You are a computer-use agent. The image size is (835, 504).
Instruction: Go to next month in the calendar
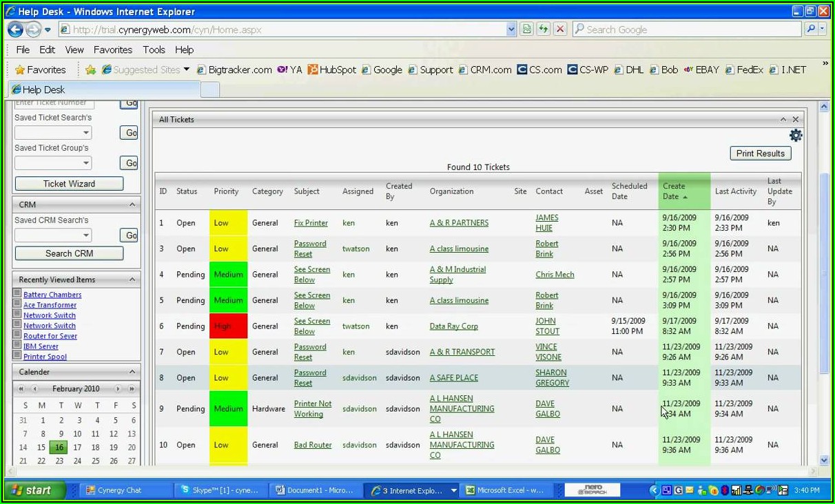118,389
